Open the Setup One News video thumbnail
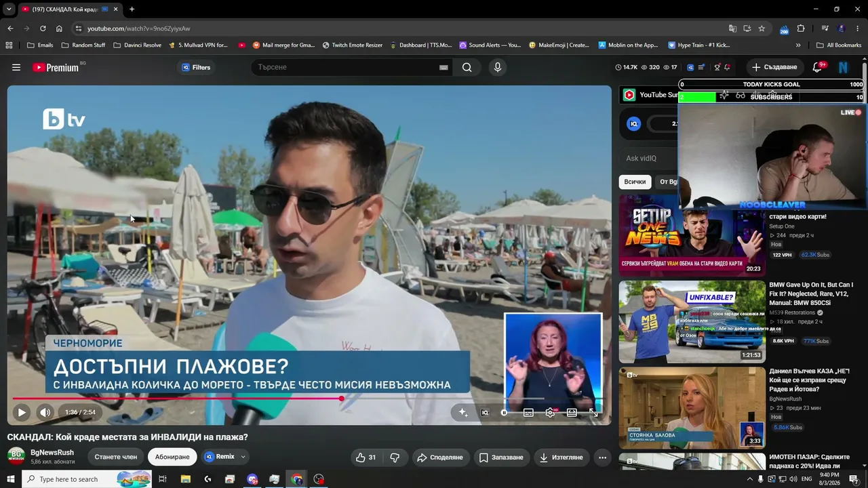Screen dimensions: 868x488 (692, 235)
